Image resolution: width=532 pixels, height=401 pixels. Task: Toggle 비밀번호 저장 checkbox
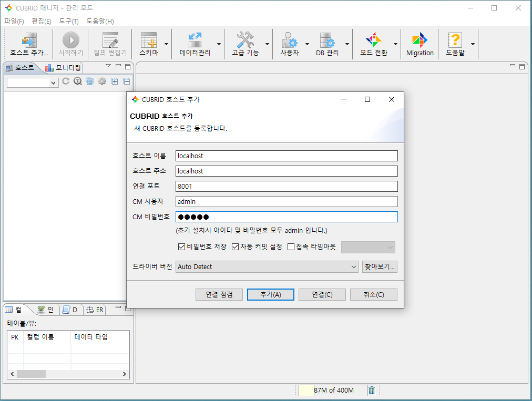pos(181,246)
